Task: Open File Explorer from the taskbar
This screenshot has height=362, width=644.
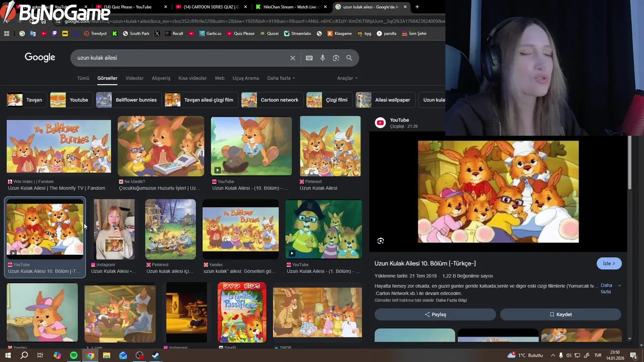Action: (107, 355)
